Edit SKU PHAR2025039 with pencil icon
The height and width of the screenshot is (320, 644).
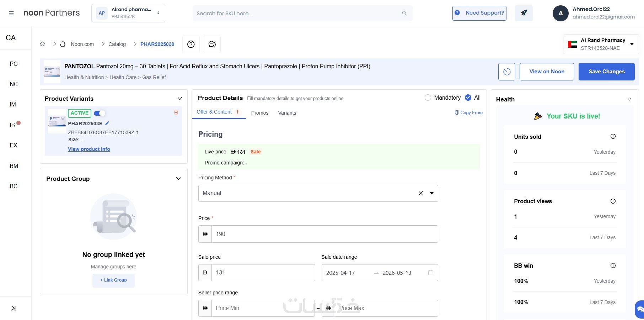coord(107,123)
